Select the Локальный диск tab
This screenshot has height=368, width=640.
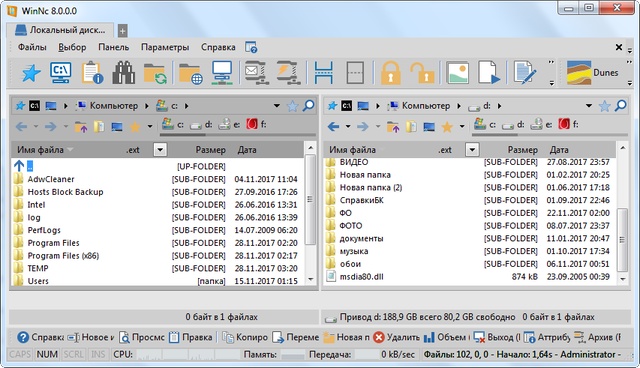[x=60, y=30]
